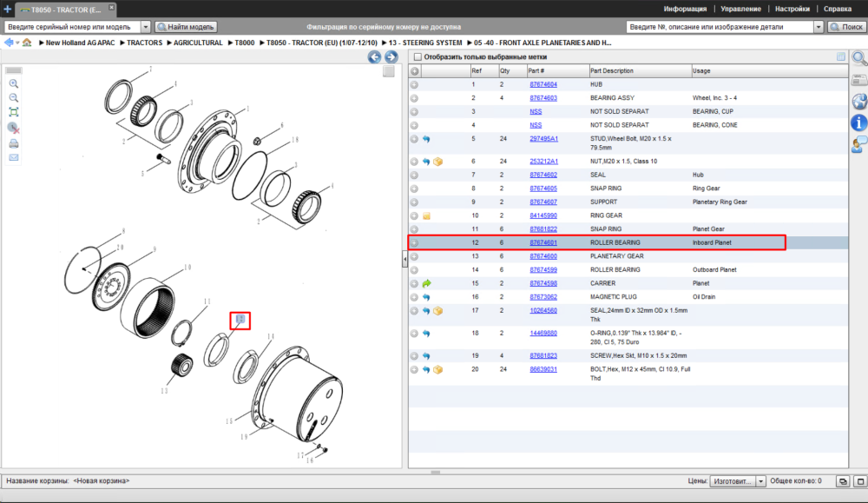Zoom in on the parts diagram
This screenshot has height=503, width=868.
tap(14, 83)
